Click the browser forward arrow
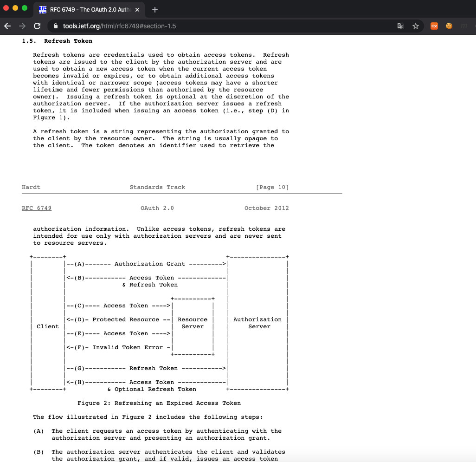The width and height of the screenshot is (476, 462). tap(22, 26)
